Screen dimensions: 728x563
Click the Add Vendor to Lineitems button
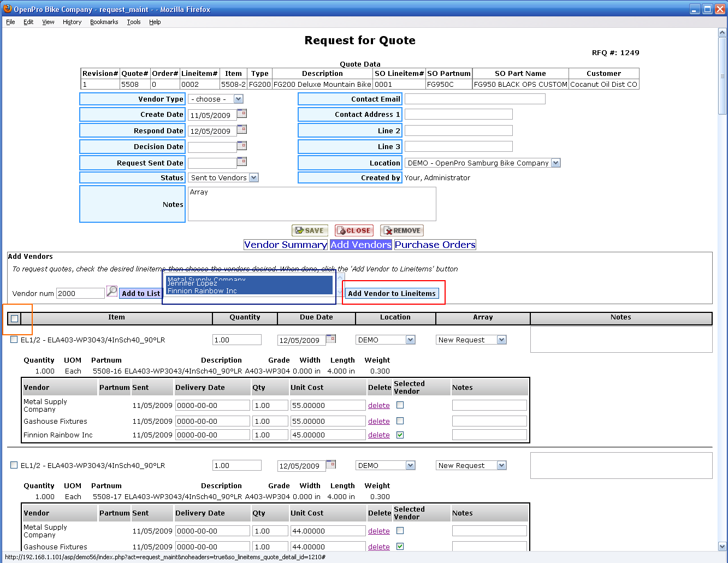point(392,293)
